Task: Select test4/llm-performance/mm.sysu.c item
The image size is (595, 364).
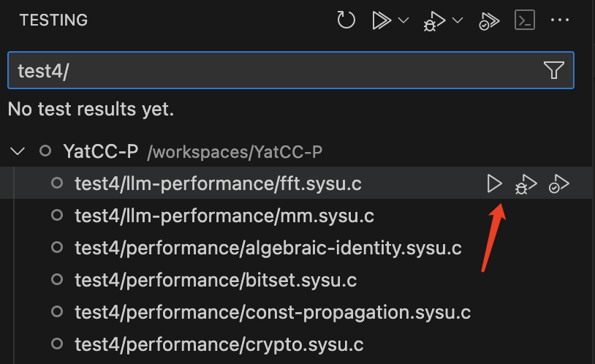Action: (224, 216)
